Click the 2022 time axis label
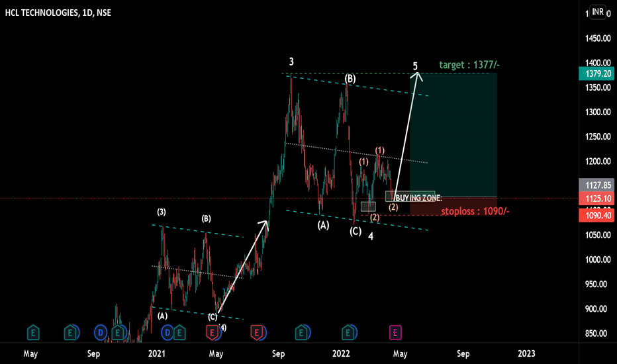This screenshot has height=364, width=617. click(x=341, y=353)
